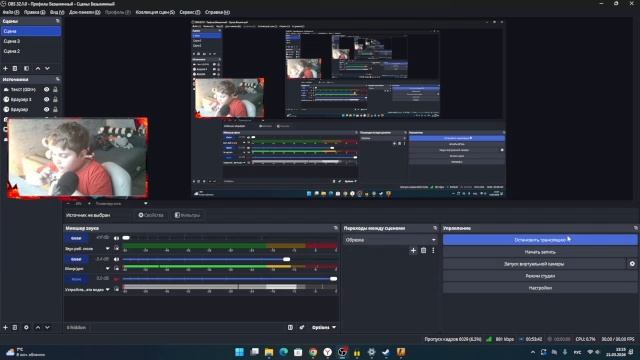Move scene up in Scenes toolbar

tap(38, 69)
